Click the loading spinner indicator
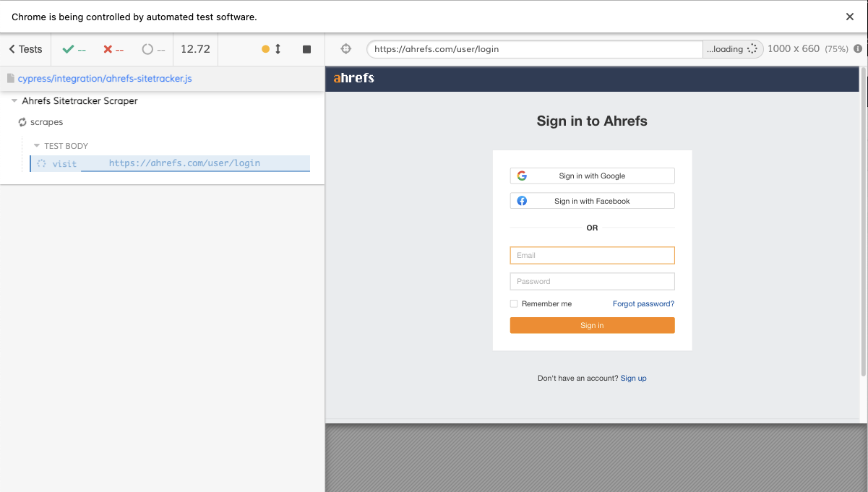 [x=752, y=49]
